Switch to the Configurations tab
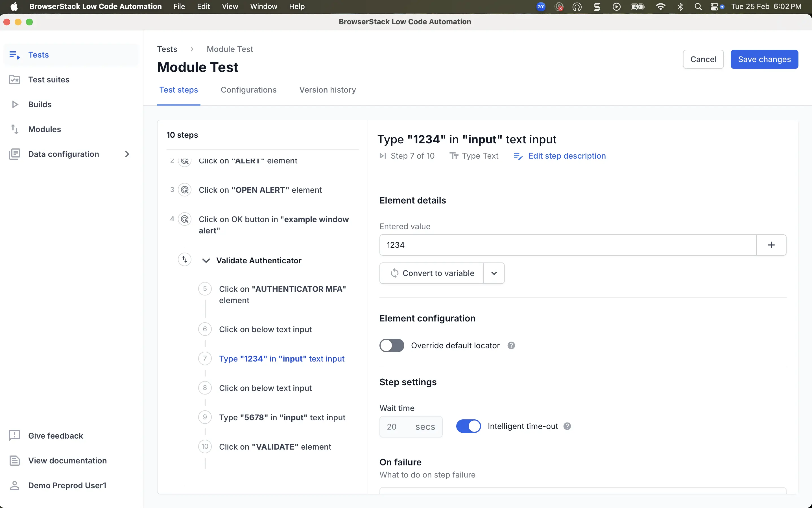This screenshot has height=508, width=812. click(248, 90)
